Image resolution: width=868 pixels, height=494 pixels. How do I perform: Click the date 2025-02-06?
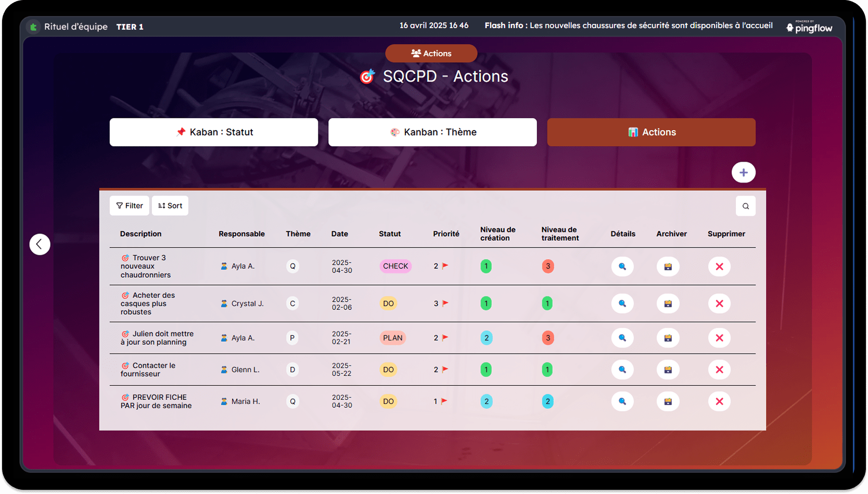pyautogui.click(x=342, y=304)
